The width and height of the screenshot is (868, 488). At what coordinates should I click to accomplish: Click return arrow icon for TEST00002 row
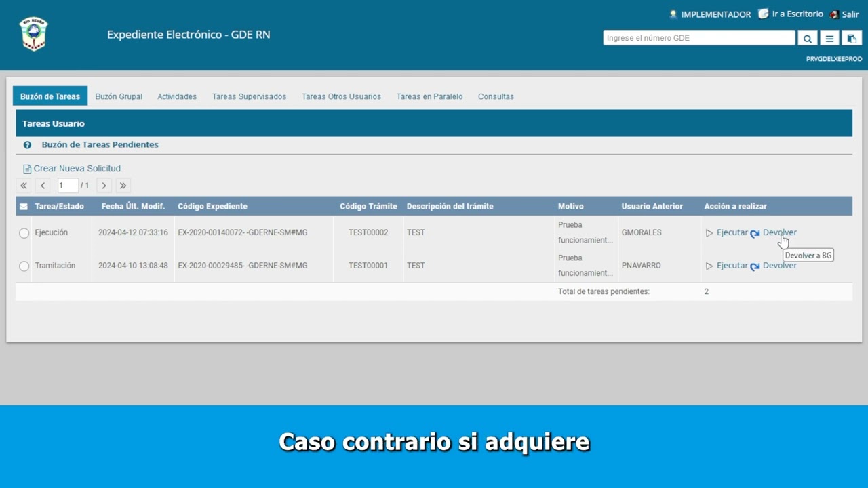(x=755, y=233)
